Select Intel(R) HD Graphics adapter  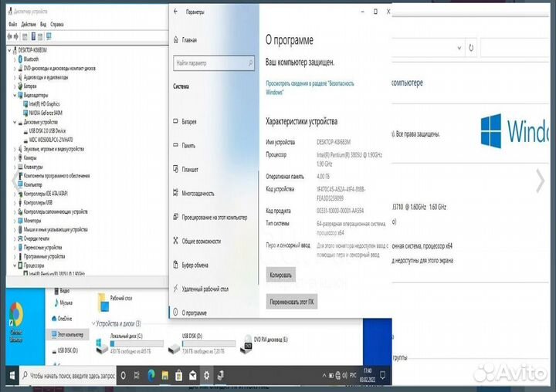click(x=44, y=104)
